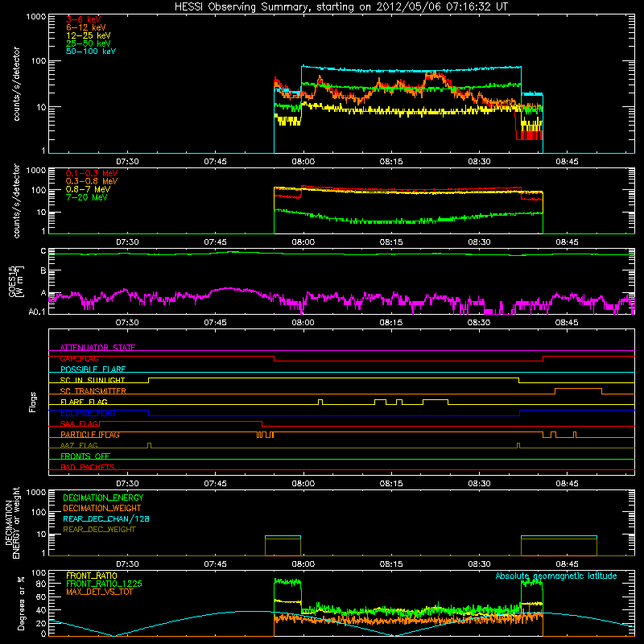The width and height of the screenshot is (644, 644).
Task: Click the SAA_FLAG label
Action: tap(79, 423)
